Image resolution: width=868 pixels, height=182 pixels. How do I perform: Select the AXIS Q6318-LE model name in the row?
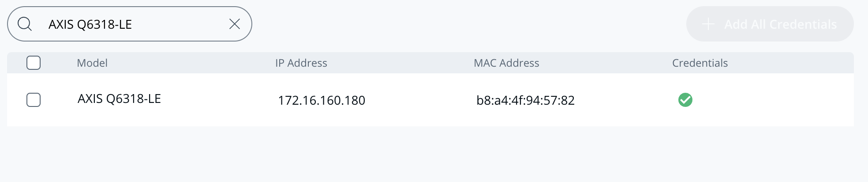tap(119, 99)
